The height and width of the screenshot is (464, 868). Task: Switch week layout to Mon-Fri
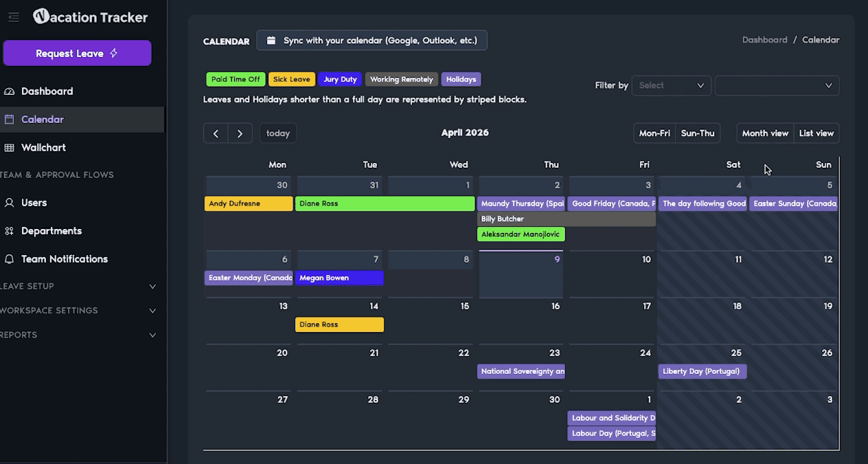[x=654, y=133]
